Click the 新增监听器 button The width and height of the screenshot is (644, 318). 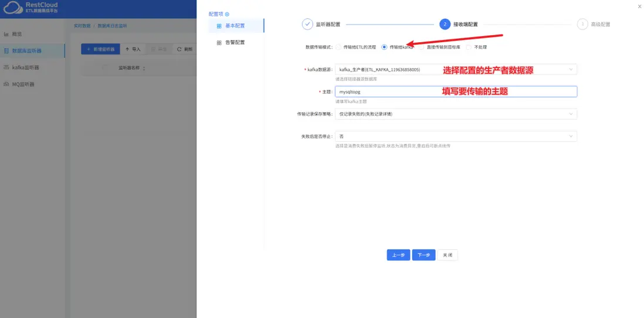[x=101, y=49]
